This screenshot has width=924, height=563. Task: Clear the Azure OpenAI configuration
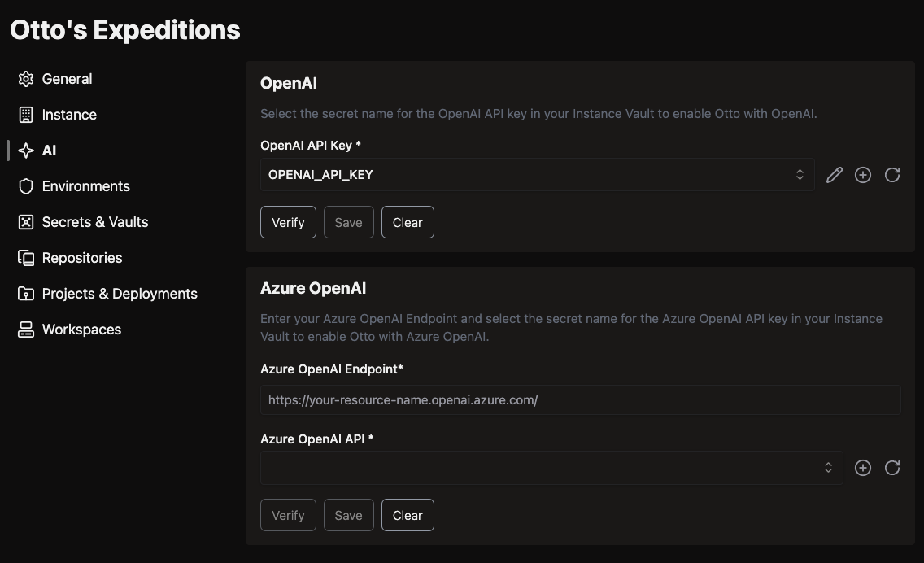[x=408, y=515]
